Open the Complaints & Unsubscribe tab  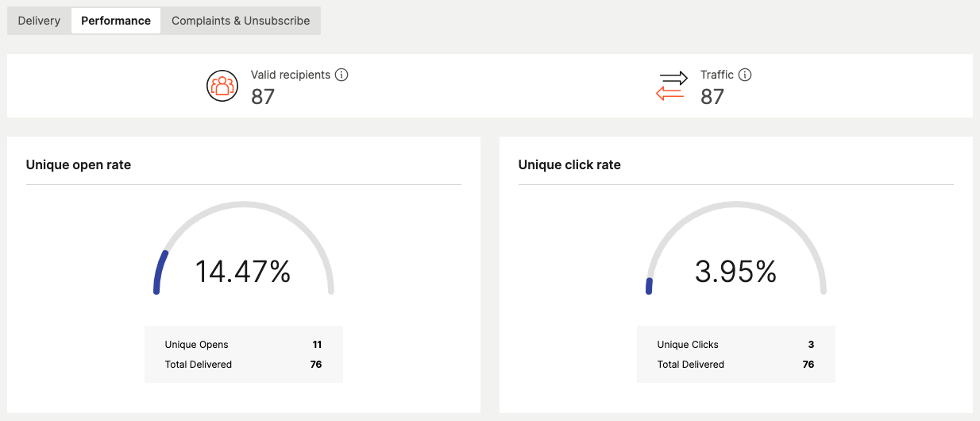241,21
